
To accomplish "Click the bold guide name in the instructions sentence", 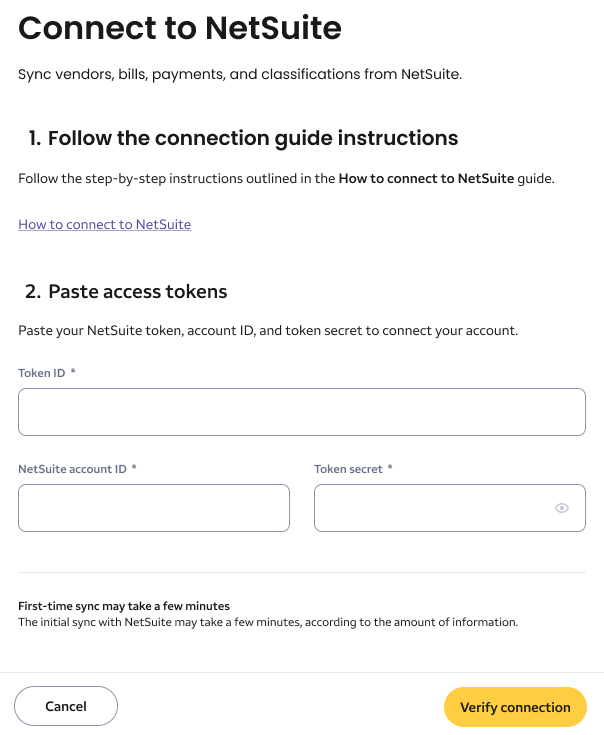I will 426,179.
